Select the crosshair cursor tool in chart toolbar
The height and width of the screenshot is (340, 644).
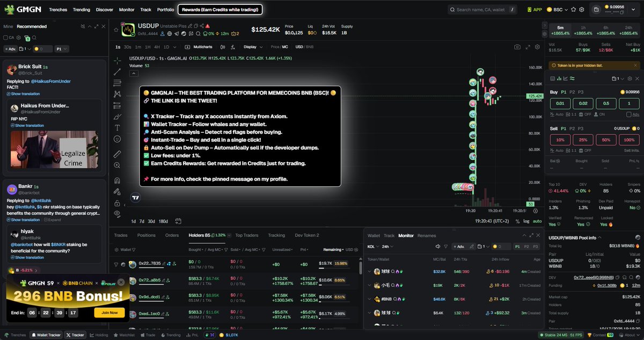(x=117, y=60)
